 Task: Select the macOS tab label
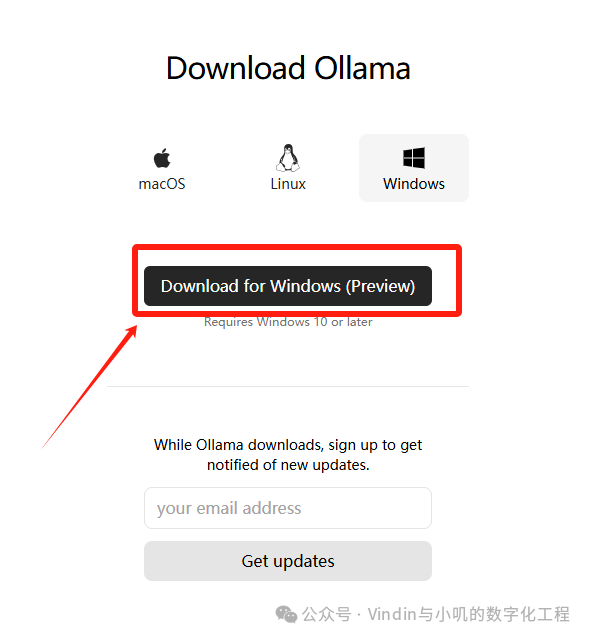162,184
